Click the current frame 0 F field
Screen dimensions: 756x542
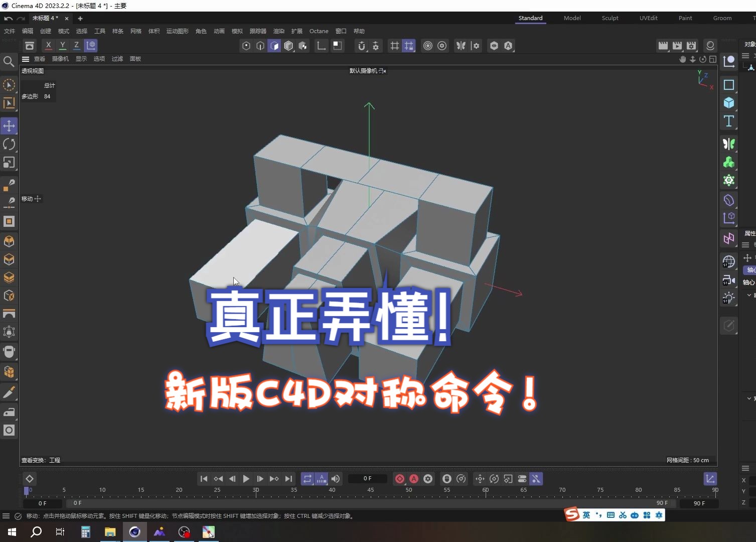[368, 479]
